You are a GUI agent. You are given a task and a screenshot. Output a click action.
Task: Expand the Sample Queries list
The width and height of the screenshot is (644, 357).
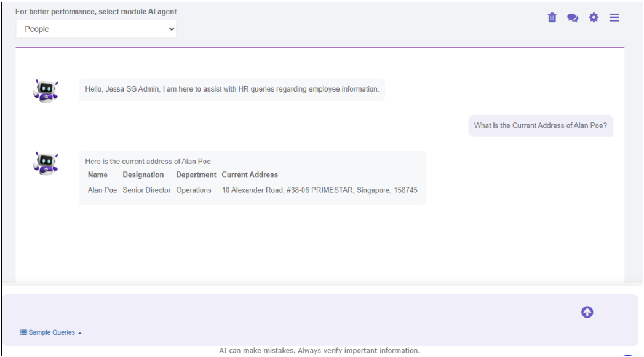click(x=51, y=332)
